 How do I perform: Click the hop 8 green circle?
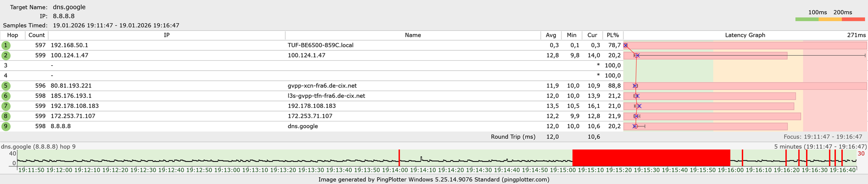point(5,116)
